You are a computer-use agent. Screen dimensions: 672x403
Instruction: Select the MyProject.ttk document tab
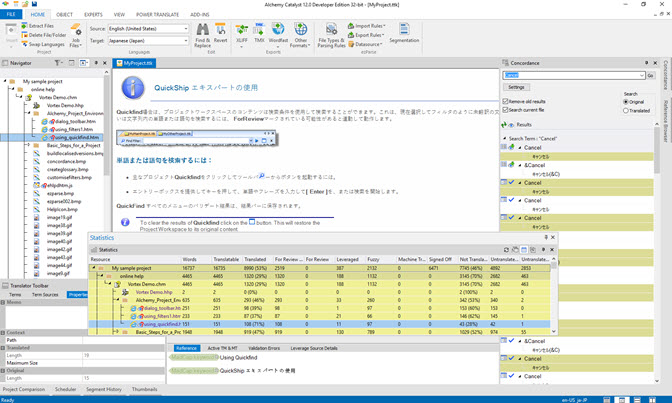click(135, 63)
